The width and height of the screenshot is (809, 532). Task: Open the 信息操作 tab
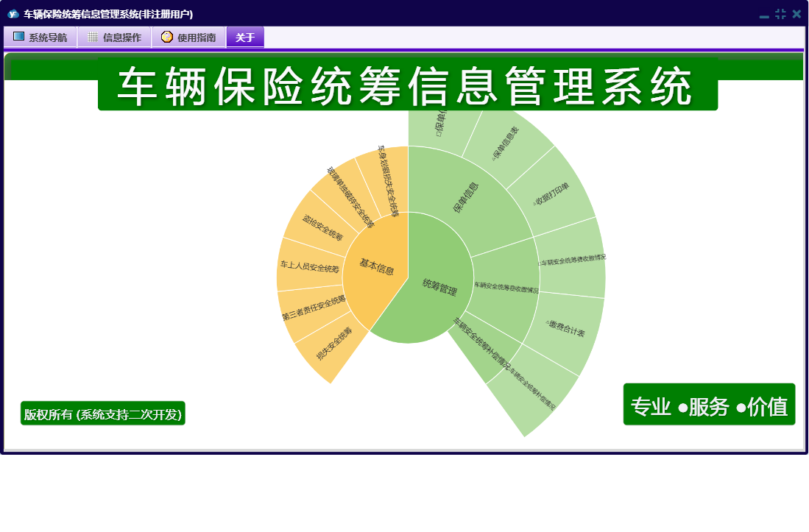pos(115,37)
